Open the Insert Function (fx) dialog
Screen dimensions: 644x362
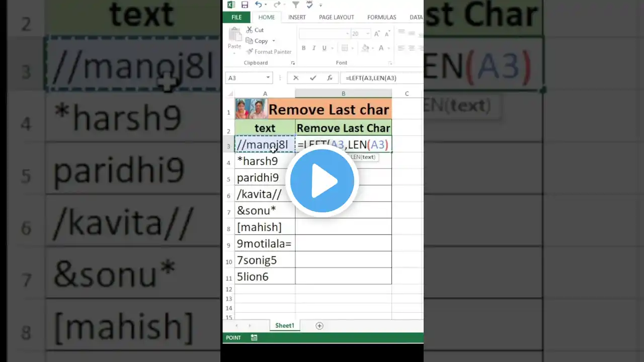(x=330, y=78)
